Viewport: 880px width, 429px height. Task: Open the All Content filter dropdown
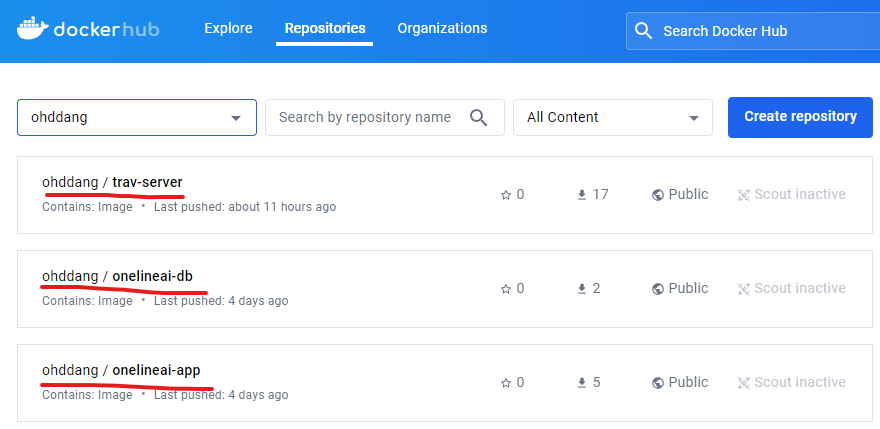[613, 117]
